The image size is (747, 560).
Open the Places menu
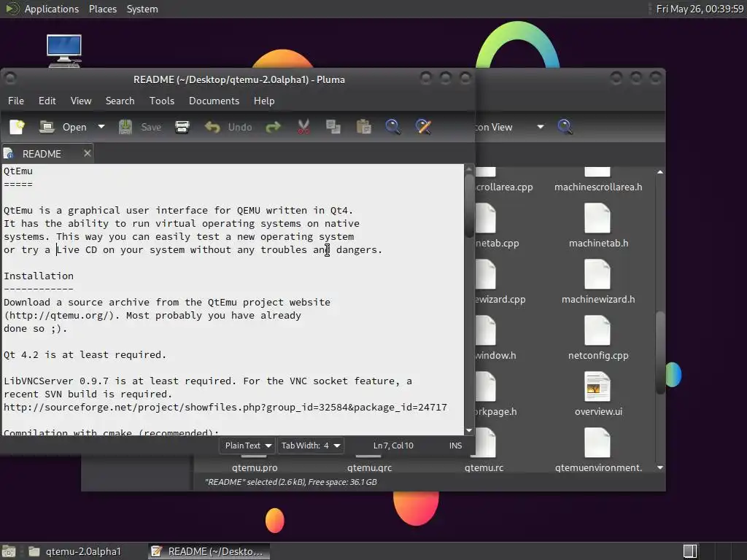point(103,9)
